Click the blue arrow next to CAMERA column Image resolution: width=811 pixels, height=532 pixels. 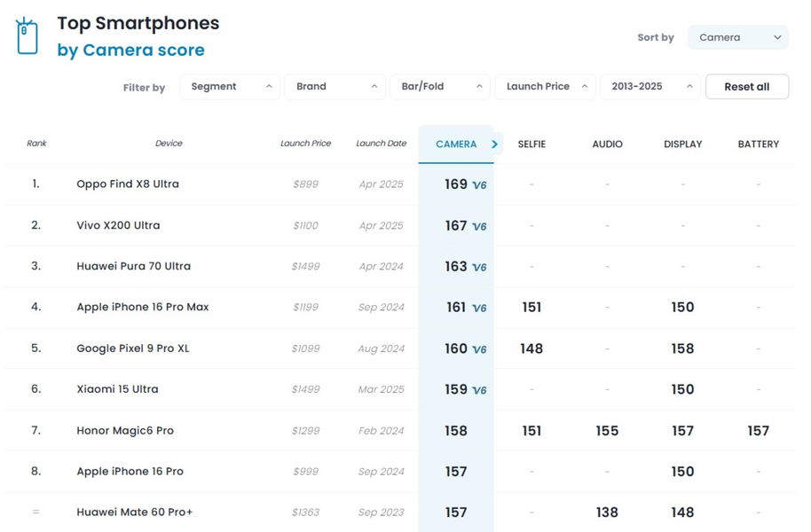(494, 145)
